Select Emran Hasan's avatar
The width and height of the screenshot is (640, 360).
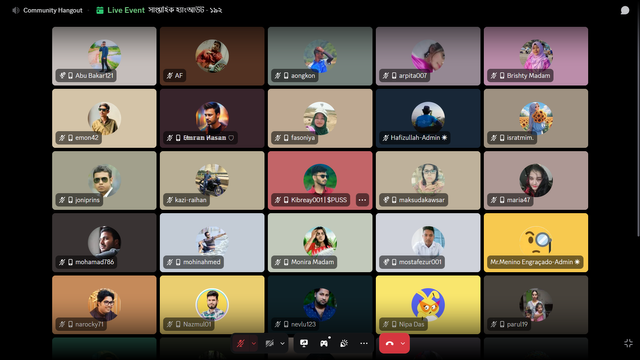[x=212, y=118]
